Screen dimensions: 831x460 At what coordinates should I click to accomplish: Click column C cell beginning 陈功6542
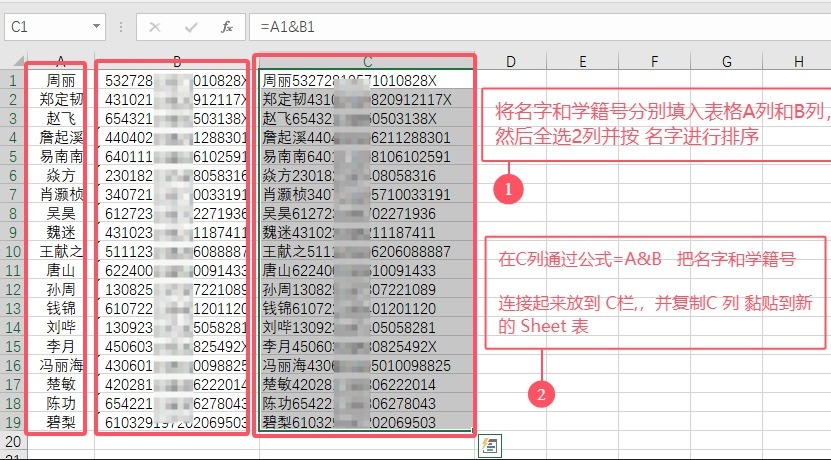pyautogui.click(x=367, y=403)
